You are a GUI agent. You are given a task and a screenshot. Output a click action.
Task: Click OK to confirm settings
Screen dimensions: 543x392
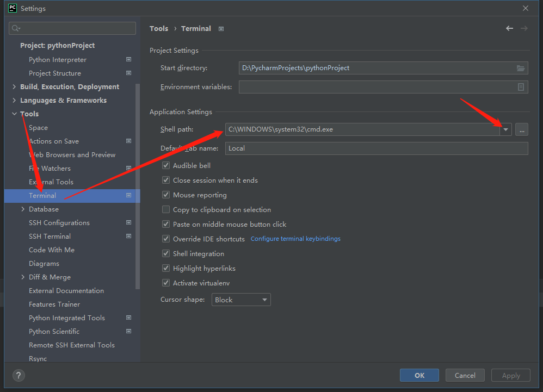click(419, 375)
